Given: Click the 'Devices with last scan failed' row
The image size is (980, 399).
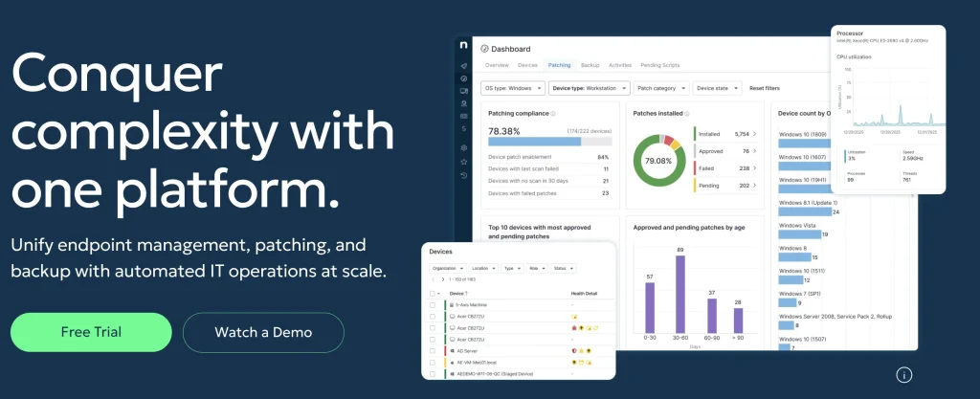Looking at the screenshot, I should pyautogui.click(x=548, y=168).
